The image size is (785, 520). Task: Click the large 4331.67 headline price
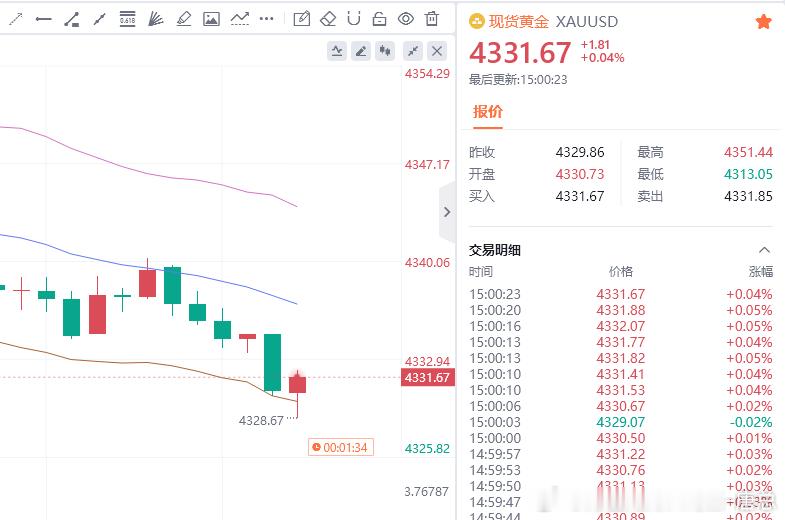point(520,53)
